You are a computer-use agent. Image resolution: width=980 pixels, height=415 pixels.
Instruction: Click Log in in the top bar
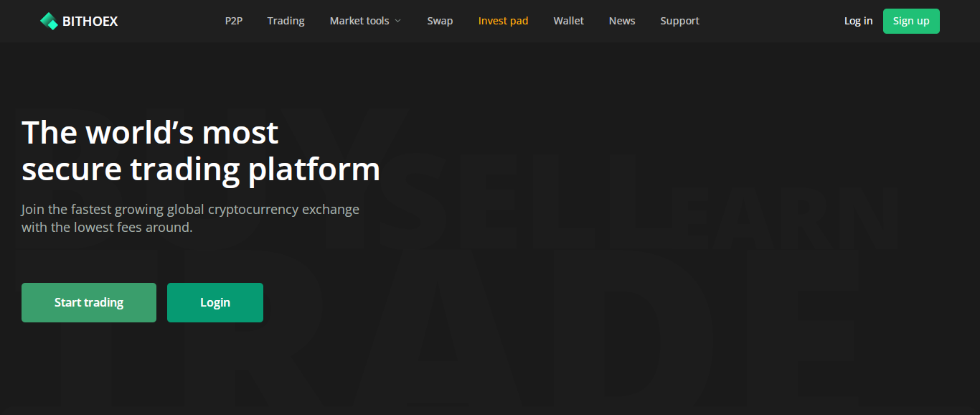point(858,21)
